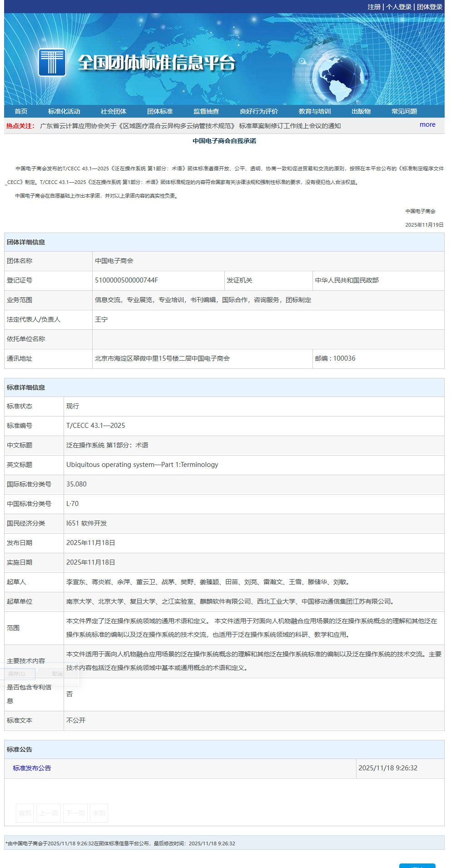Click the 标准文本 value 不公开
451x868 pixels.
[x=76, y=720]
